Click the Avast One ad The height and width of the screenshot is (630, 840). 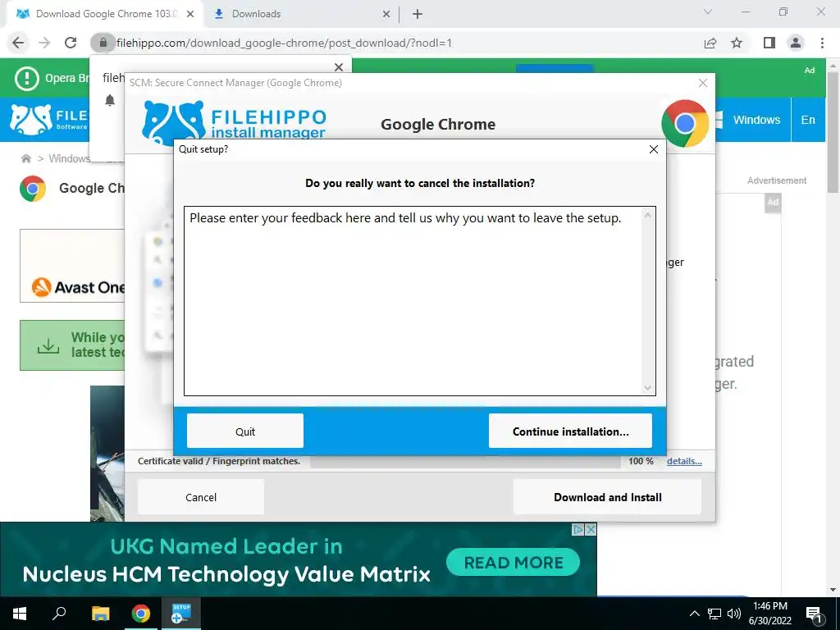[x=72, y=266]
